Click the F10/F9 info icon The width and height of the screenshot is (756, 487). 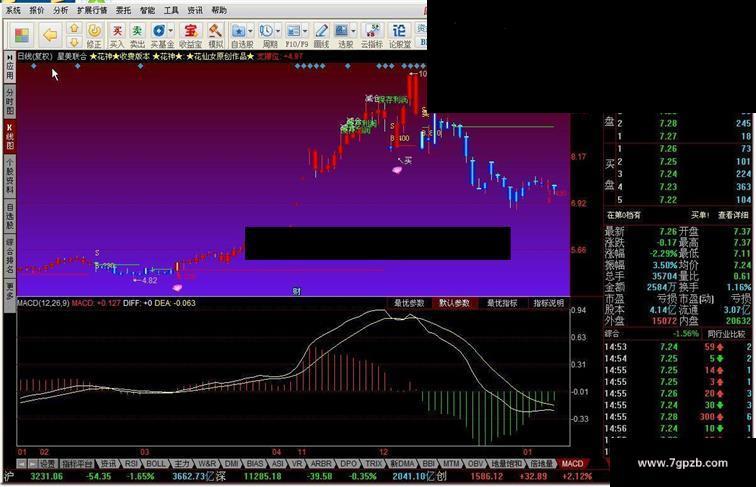tap(293, 31)
